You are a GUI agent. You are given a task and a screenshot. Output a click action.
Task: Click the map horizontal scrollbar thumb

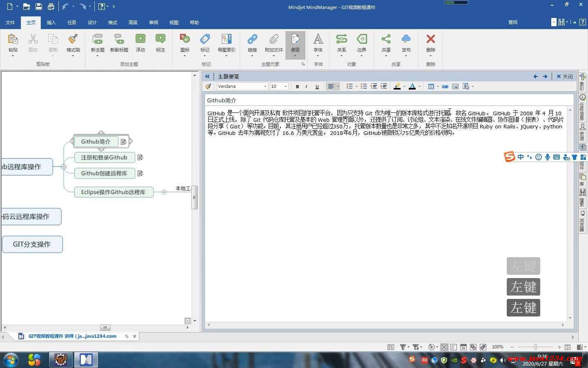tap(105, 328)
